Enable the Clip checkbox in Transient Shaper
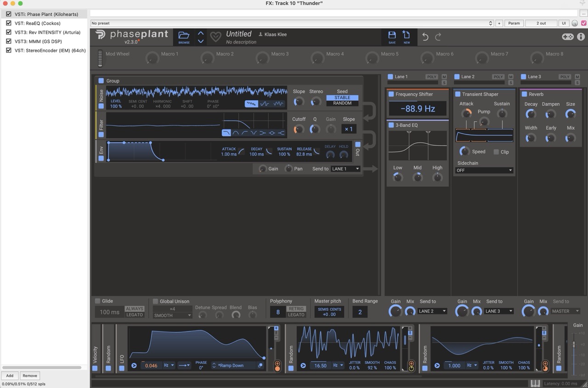Viewport: 588px width, 388px height. (x=496, y=152)
